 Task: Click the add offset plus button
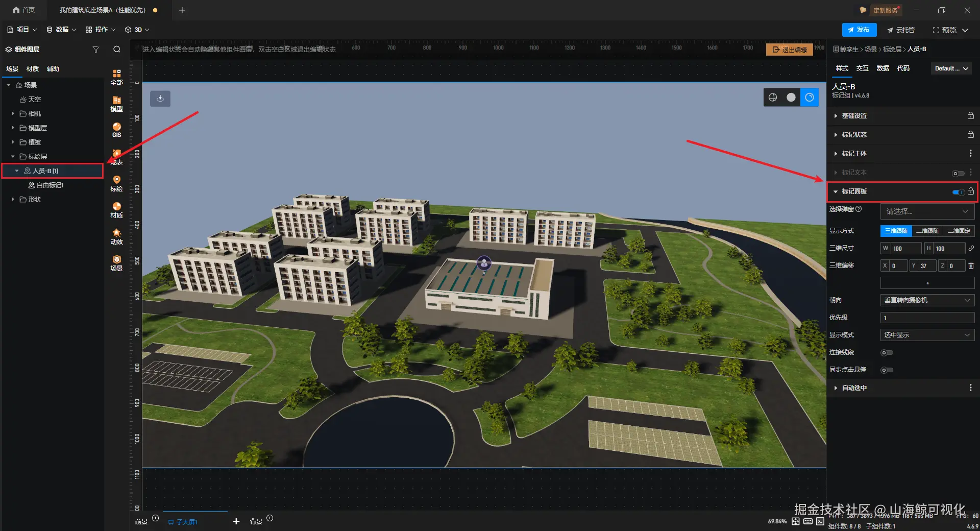(x=927, y=283)
